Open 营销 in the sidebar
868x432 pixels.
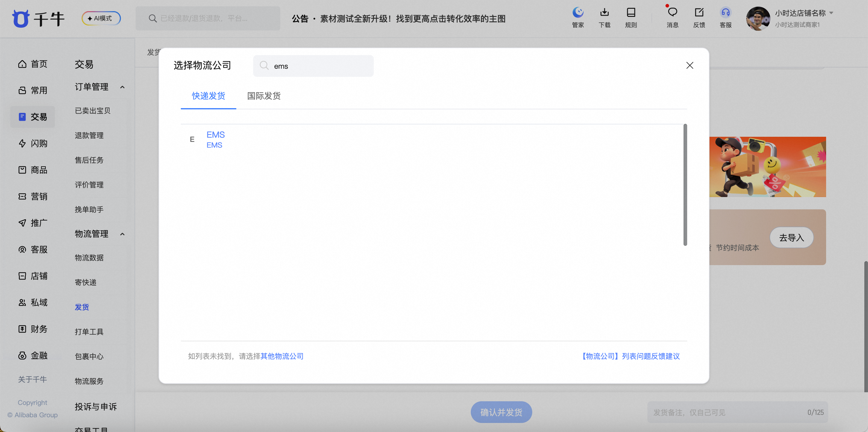coord(33,196)
